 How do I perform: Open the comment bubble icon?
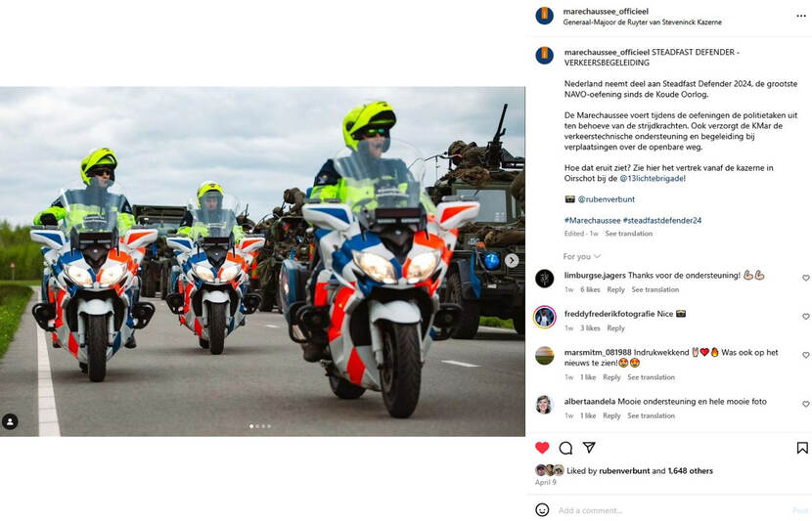pyautogui.click(x=565, y=448)
